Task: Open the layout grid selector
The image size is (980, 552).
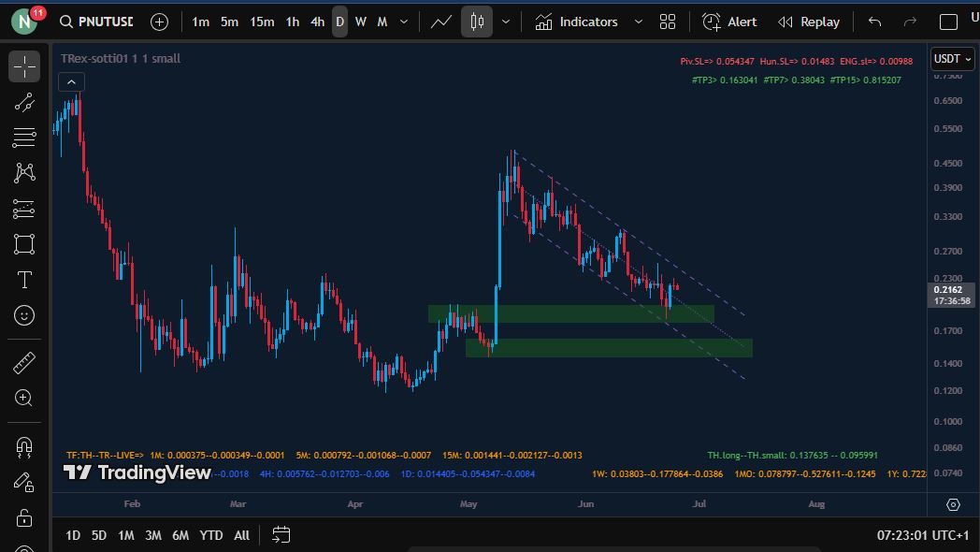Action: pos(668,22)
